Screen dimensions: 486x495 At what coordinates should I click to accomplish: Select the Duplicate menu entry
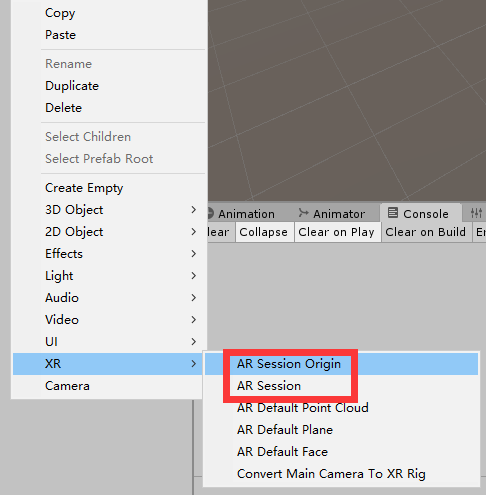109,86
